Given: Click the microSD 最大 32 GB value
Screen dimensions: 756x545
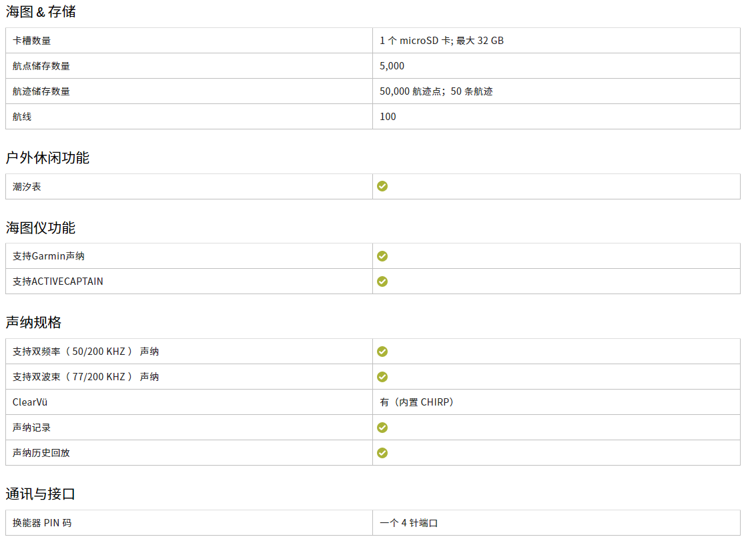Looking at the screenshot, I should 442,41.
